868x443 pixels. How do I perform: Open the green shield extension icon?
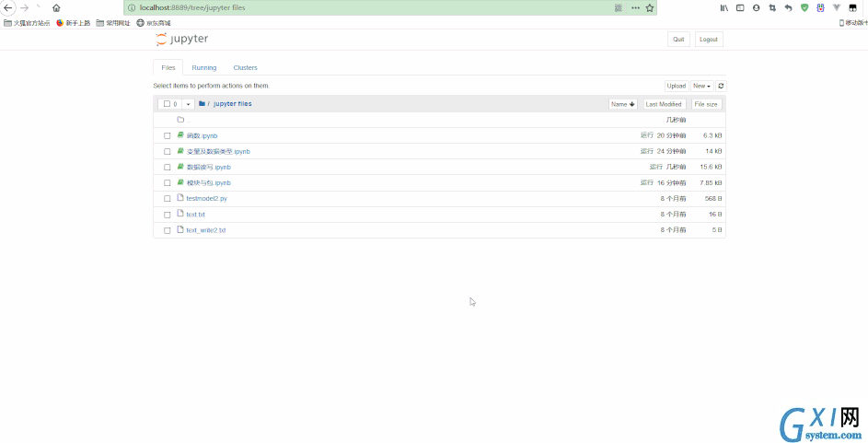(804, 7)
